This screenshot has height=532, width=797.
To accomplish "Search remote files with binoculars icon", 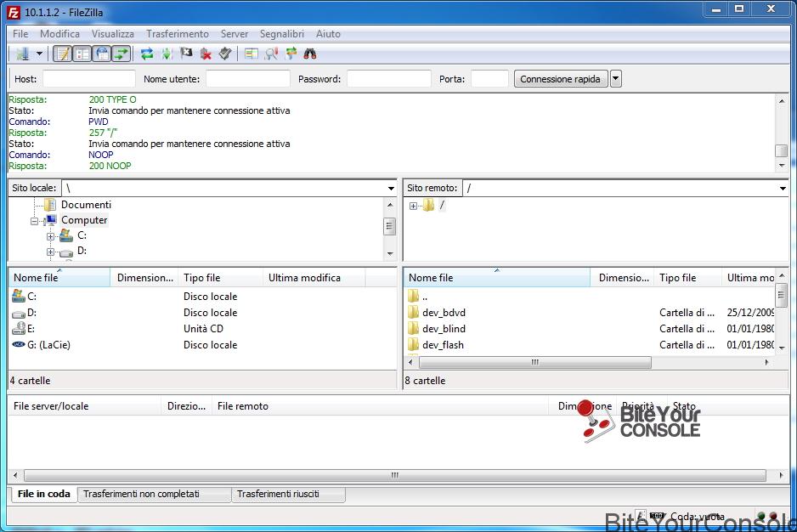I will 310,54.
